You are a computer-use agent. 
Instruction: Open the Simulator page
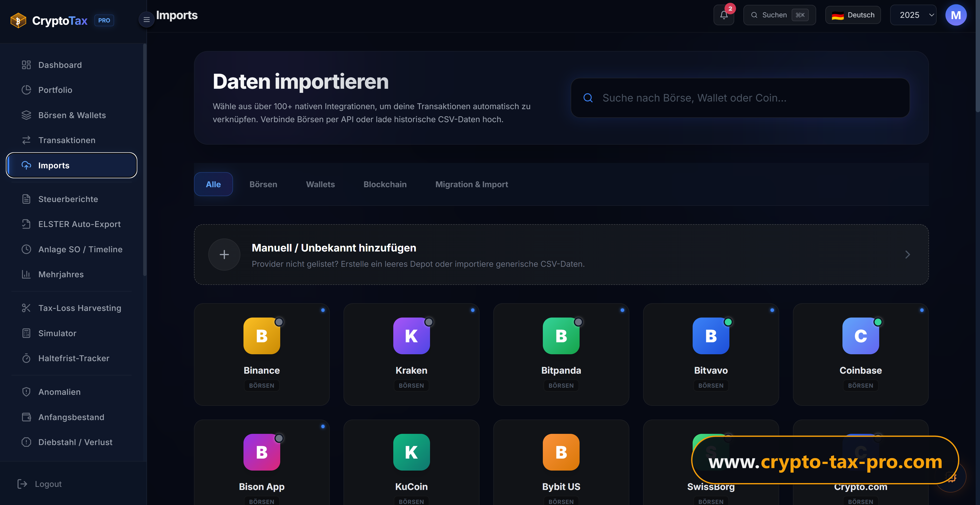click(x=71, y=334)
